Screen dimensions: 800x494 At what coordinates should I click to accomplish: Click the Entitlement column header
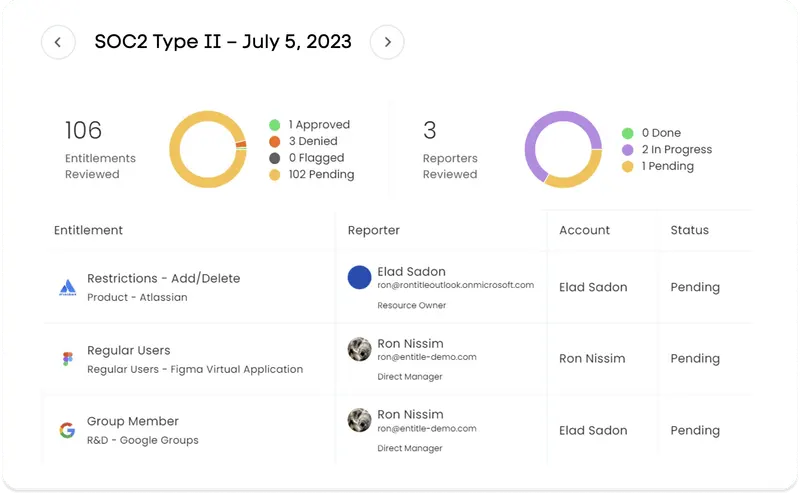click(x=88, y=230)
